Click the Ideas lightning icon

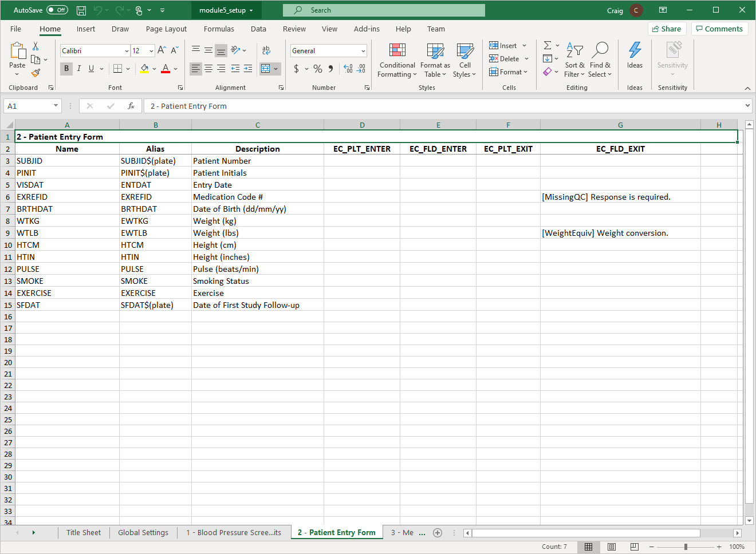635,52
